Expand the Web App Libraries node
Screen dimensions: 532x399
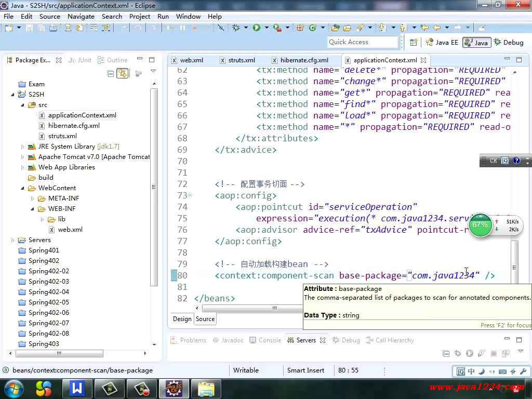22,168
